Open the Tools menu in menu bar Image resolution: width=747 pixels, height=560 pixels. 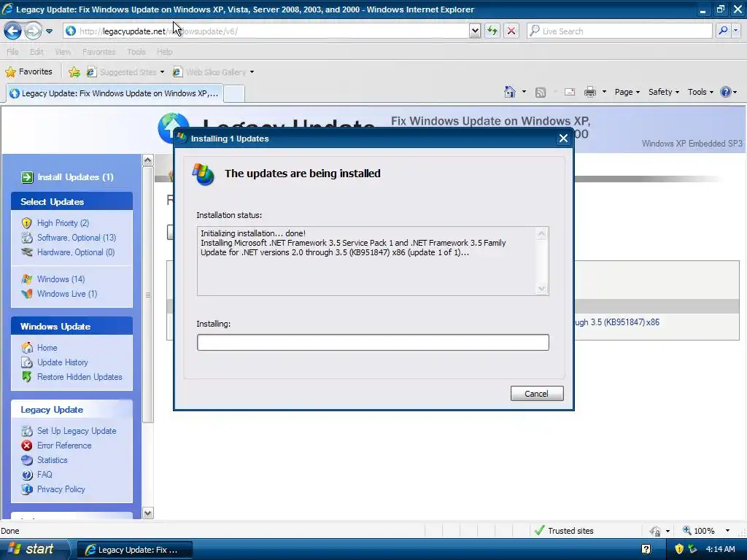pos(136,52)
